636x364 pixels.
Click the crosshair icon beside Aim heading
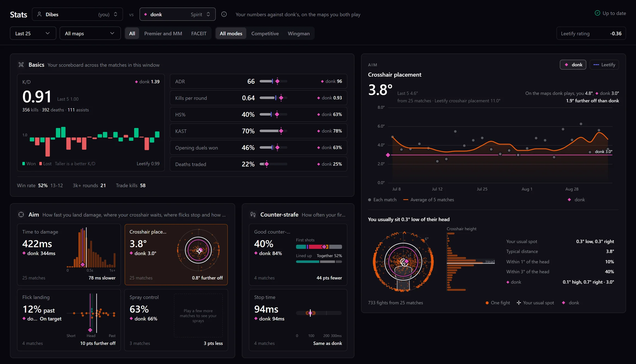point(21,214)
